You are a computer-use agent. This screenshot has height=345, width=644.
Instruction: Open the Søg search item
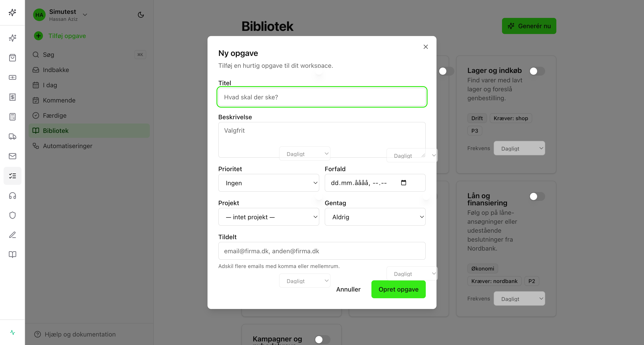click(89, 55)
